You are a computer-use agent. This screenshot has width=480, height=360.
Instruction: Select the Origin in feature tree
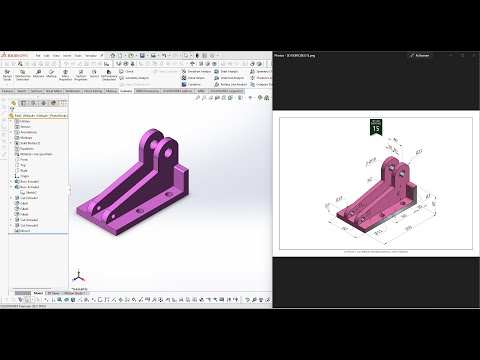click(x=22, y=176)
